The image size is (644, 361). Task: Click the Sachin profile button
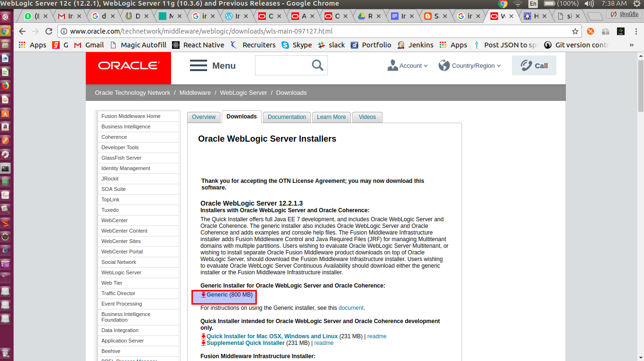point(625,14)
